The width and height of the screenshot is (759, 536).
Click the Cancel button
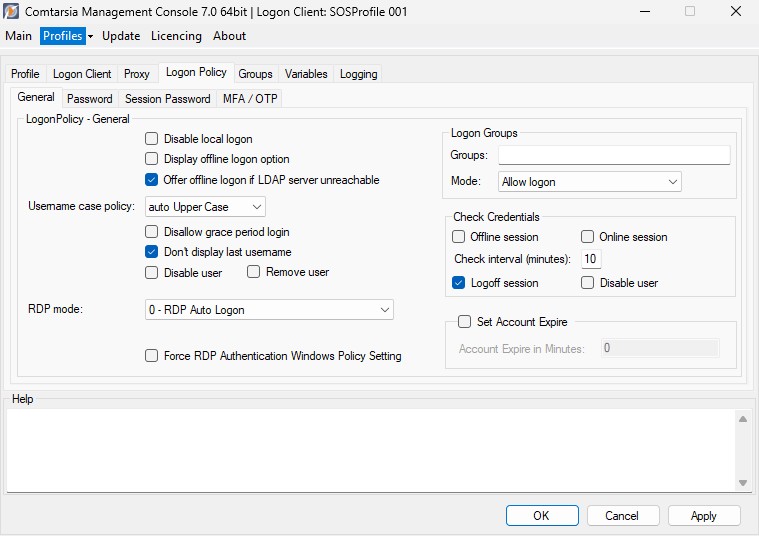pyautogui.click(x=623, y=516)
